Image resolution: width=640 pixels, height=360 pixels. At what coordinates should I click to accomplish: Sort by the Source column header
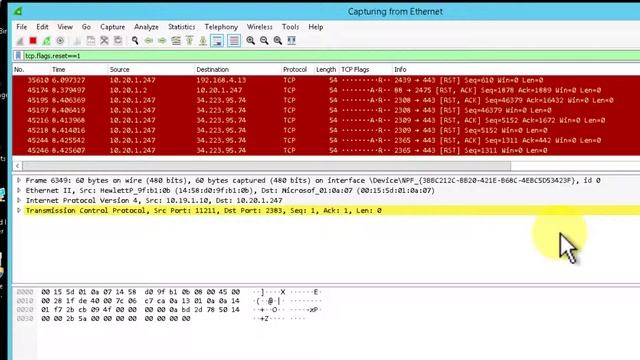[x=151, y=69]
